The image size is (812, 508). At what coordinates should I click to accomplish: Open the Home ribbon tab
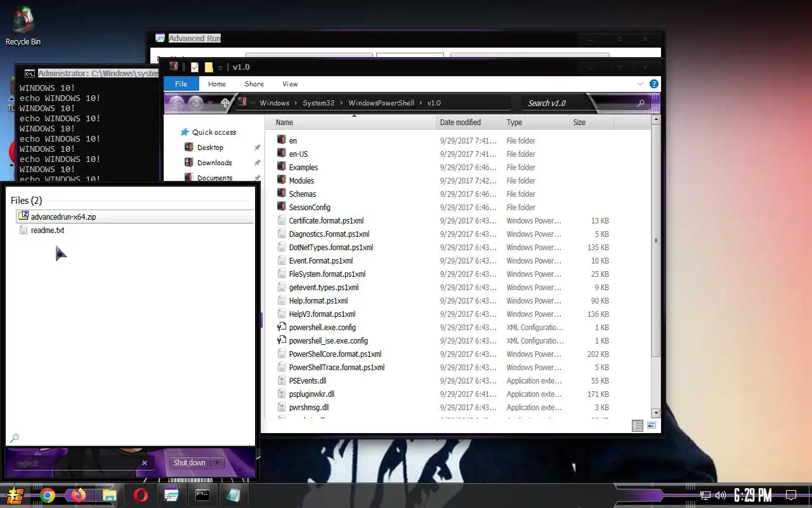[x=217, y=84]
